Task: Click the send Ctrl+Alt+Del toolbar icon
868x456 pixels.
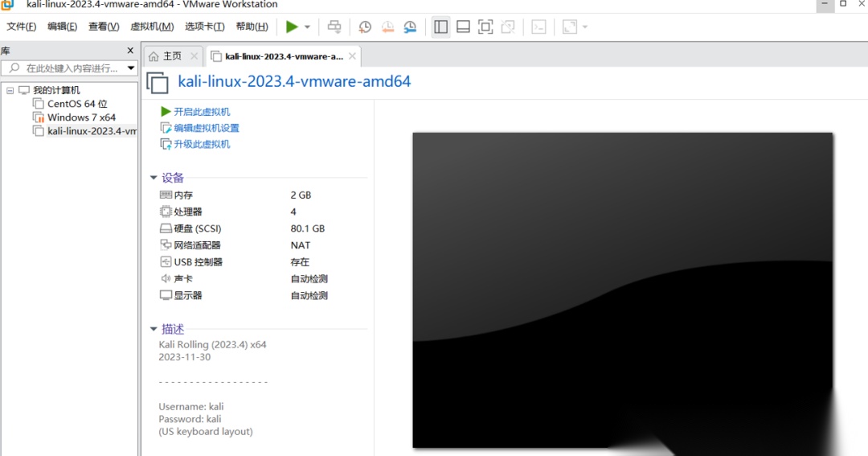Action: pyautogui.click(x=334, y=27)
